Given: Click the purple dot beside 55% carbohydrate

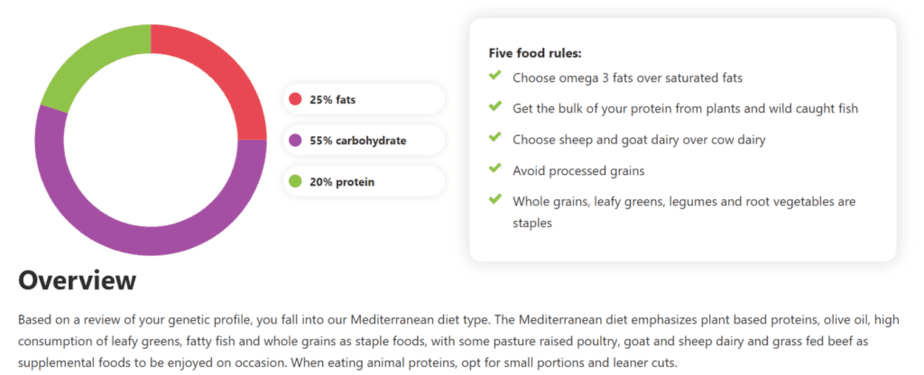Looking at the screenshot, I should (295, 141).
